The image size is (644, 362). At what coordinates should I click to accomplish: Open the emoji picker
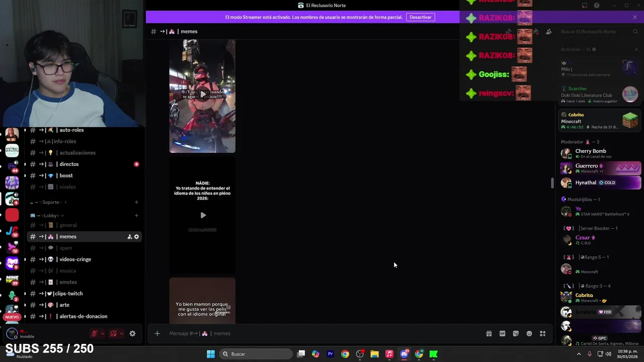tap(529, 333)
